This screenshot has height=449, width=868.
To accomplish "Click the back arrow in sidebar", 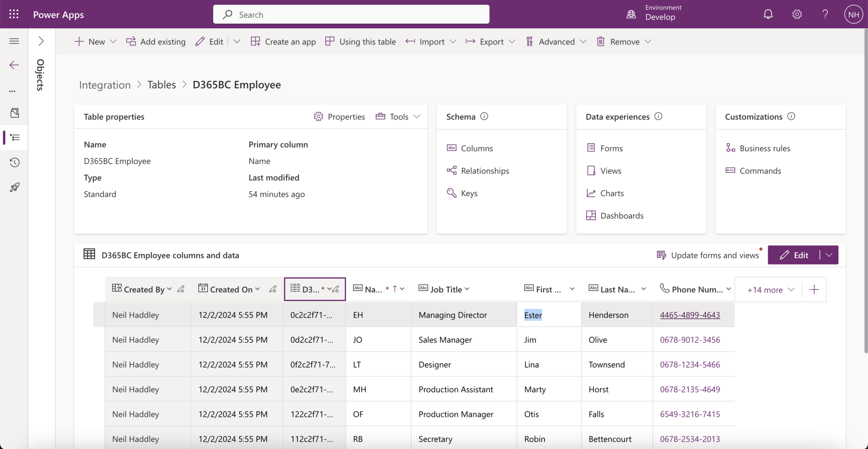I will 14,65.
